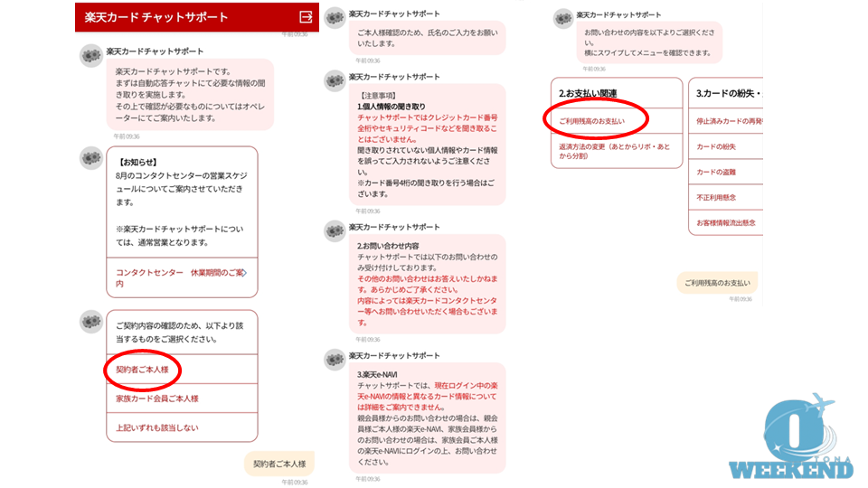This screenshot has width=868, height=488.
Task: Click the 【お知らせ】 heading text
Action: [137, 162]
